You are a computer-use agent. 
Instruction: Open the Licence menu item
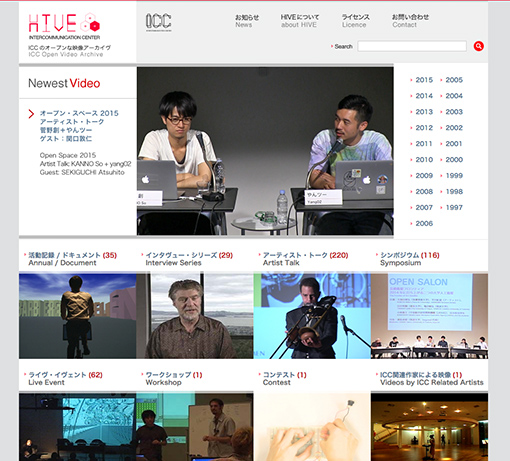[x=355, y=21]
